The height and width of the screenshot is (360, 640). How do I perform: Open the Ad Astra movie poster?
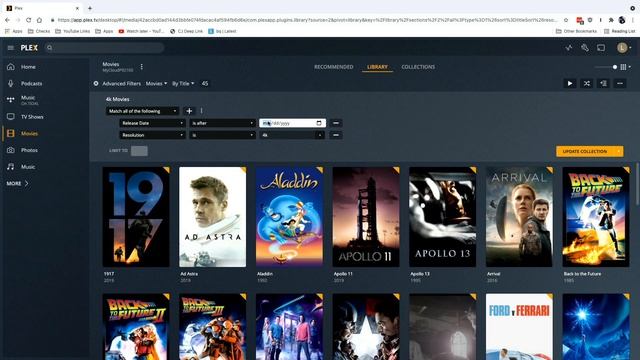coord(213,217)
